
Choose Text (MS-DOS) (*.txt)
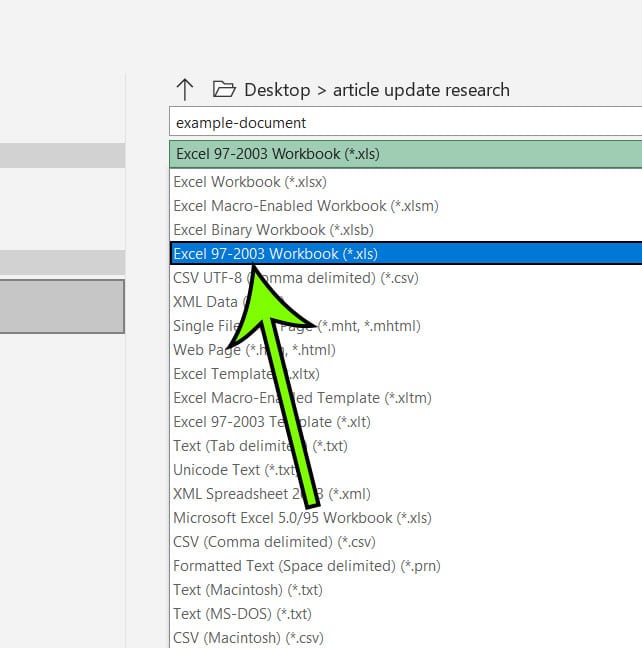406,613
